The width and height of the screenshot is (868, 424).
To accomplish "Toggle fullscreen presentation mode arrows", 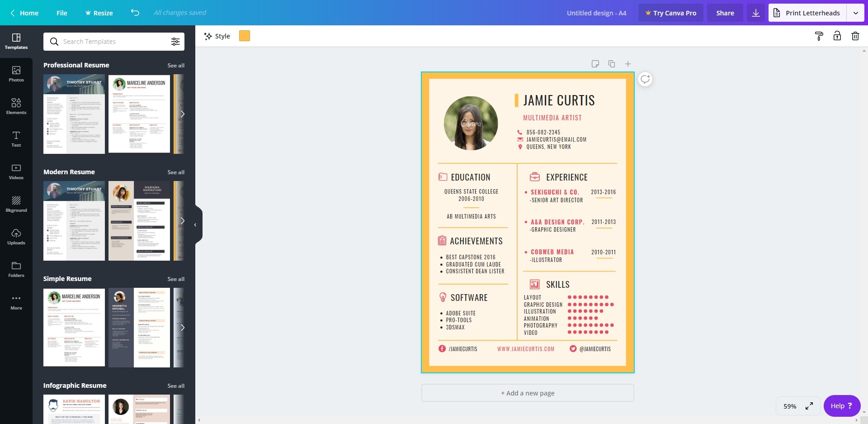I will pos(809,406).
